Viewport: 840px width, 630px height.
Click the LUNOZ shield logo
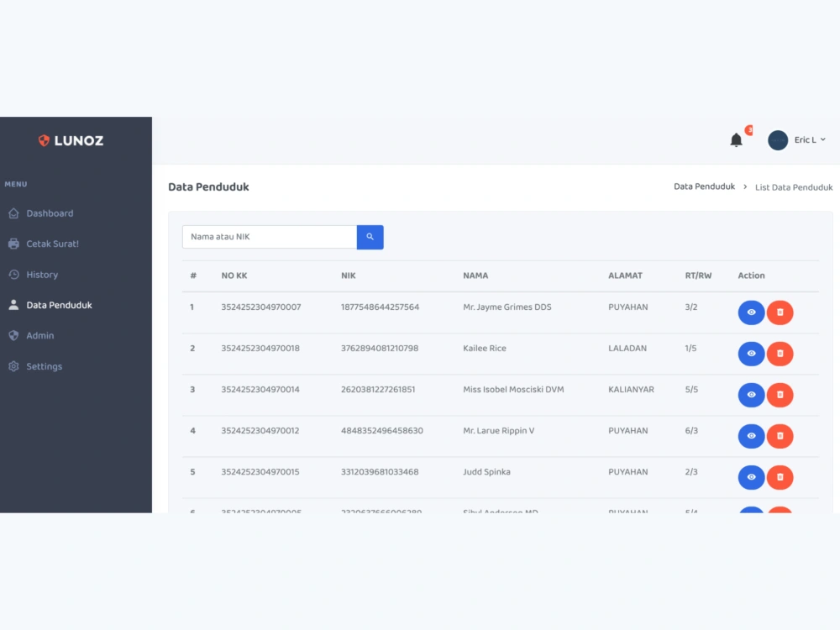[44, 140]
